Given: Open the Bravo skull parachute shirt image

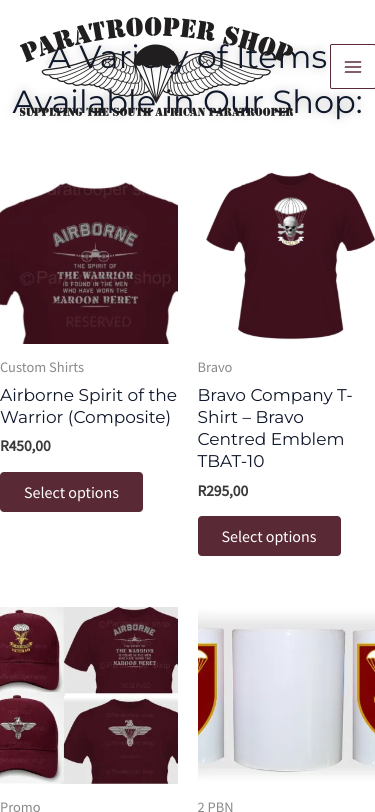Looking at the screenshot, I should pyautogui.click(x=286, y=255).
